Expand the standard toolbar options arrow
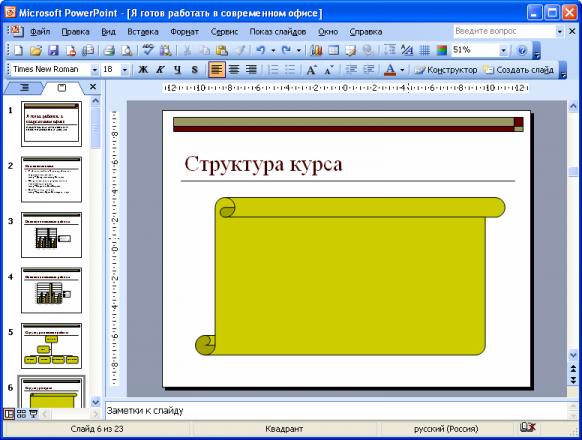The image size is (582, 440). (537, 51)
